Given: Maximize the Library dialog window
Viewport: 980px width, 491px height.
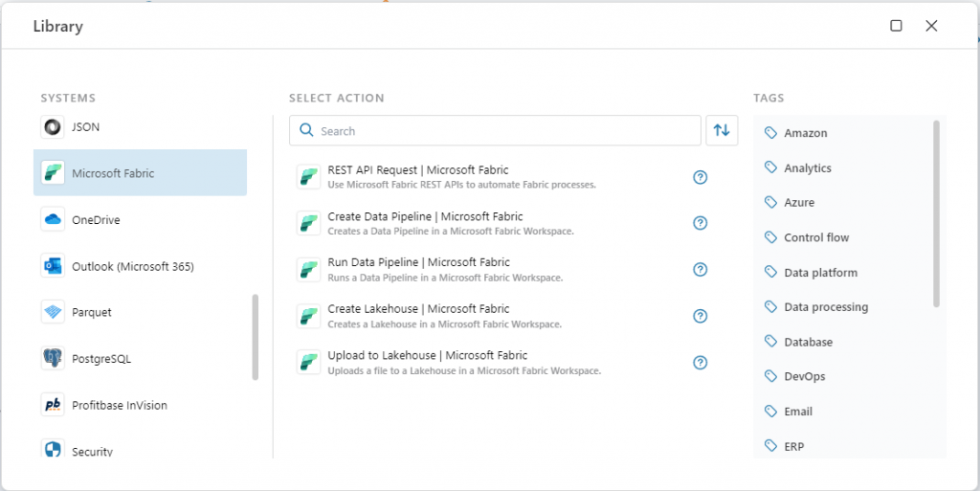Looking at the screenshot, I should (896, 26).
